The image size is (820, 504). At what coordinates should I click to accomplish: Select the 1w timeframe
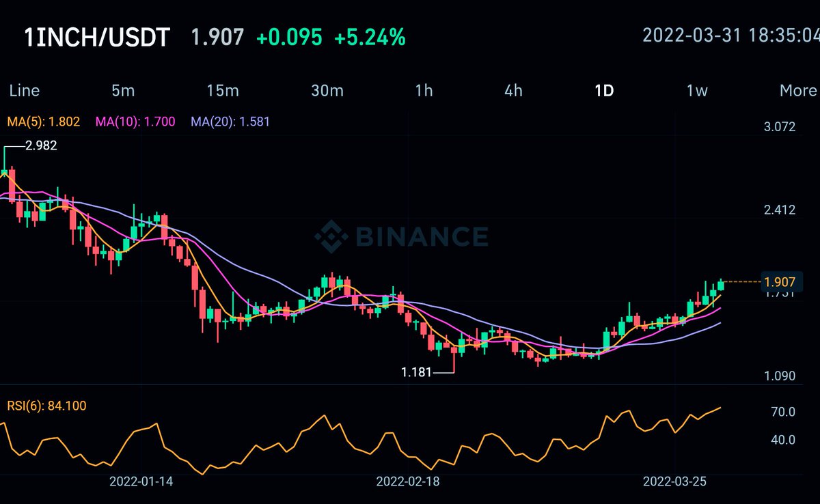click(x=697, y=90)
